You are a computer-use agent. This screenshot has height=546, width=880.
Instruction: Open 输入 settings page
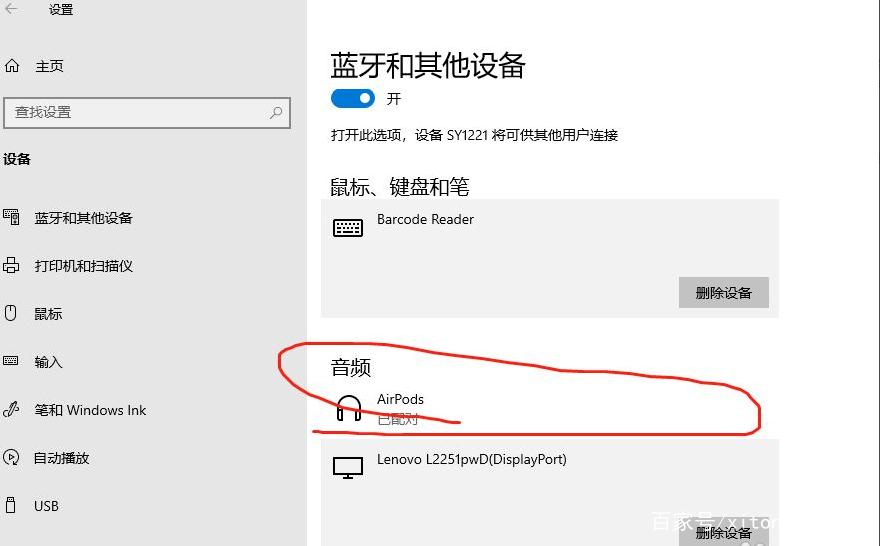[48, 362]
